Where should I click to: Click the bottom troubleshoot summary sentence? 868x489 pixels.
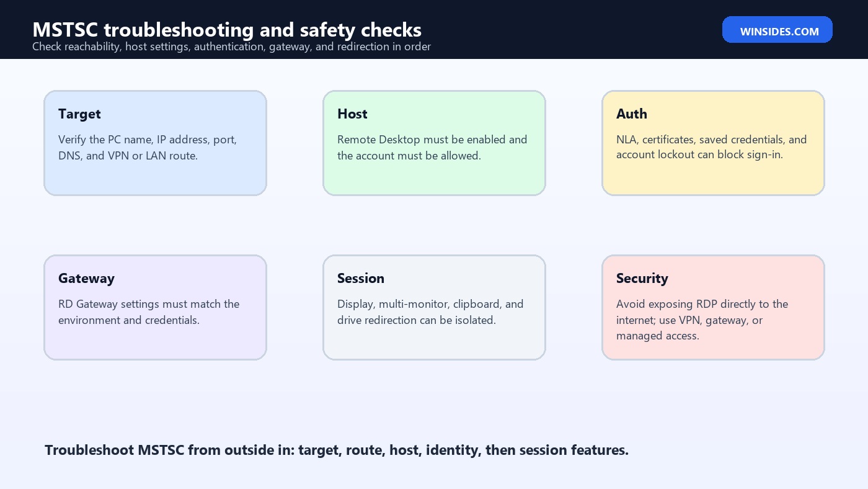pos(337,451)
